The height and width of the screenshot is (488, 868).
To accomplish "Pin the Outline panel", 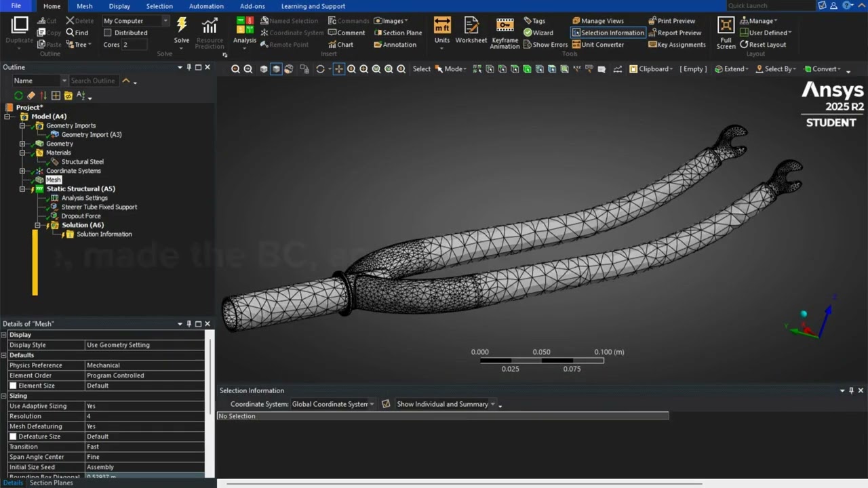I will pyautogui.click(x=189, y=67).
